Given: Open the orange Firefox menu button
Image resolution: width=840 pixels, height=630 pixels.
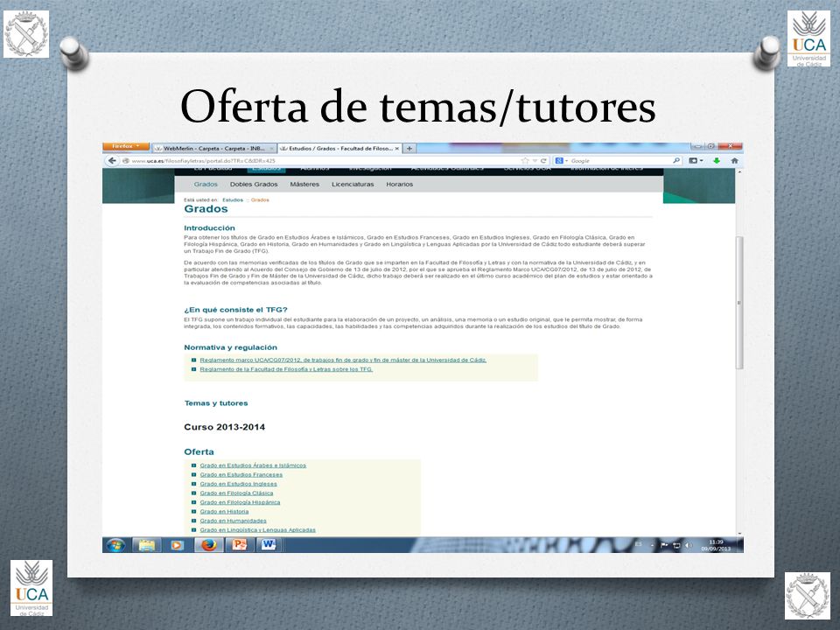Looking at the screenshot, I should click(126, 146).
